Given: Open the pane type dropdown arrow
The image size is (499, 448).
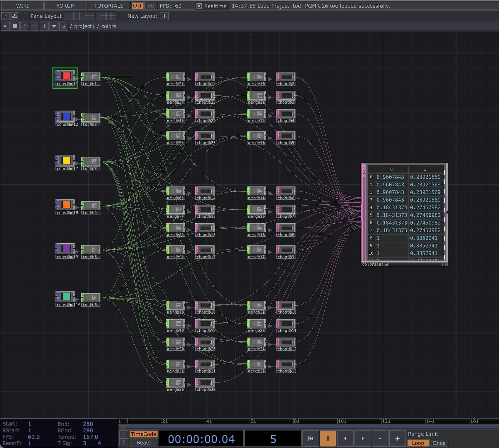Looking at the screenshot, I should pyautogui.click(x=5, y=26).
